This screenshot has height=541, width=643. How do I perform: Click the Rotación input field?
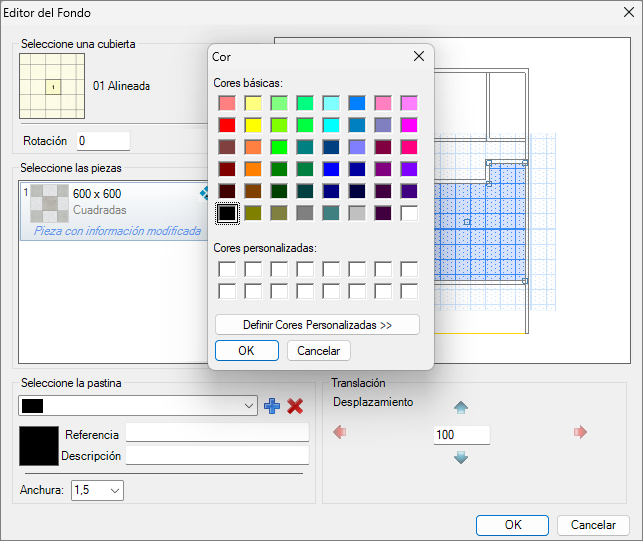[103, 141]
